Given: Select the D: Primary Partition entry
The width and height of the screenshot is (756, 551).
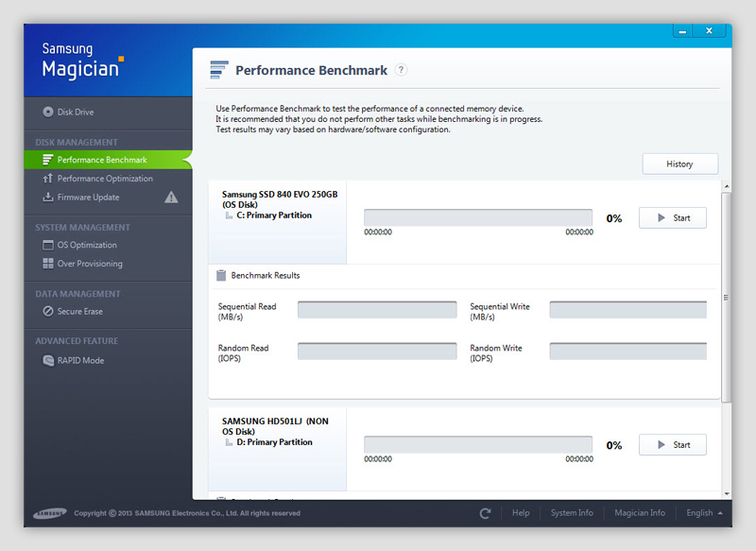Looking at the screenshot, I should 274,442.
